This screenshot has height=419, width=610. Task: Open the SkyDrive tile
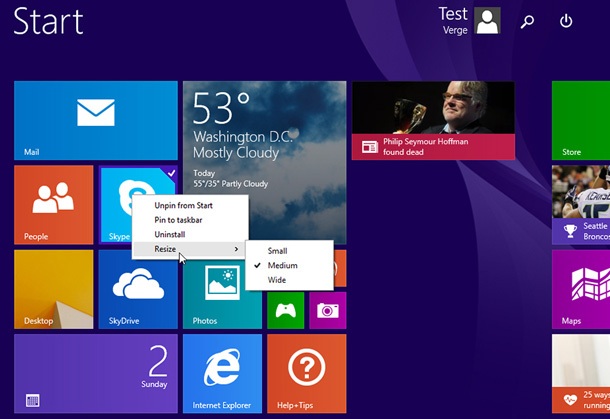(138, 289)
